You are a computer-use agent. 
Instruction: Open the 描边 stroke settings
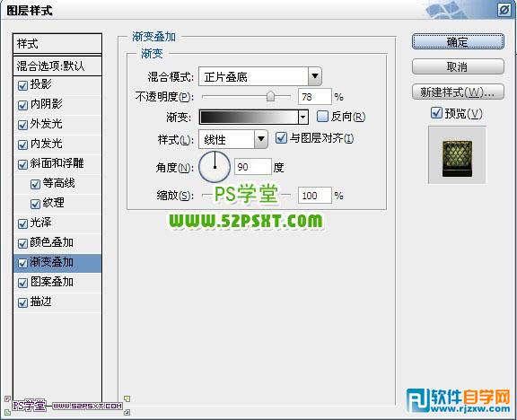pyautogui.click(x=40, y=302)
